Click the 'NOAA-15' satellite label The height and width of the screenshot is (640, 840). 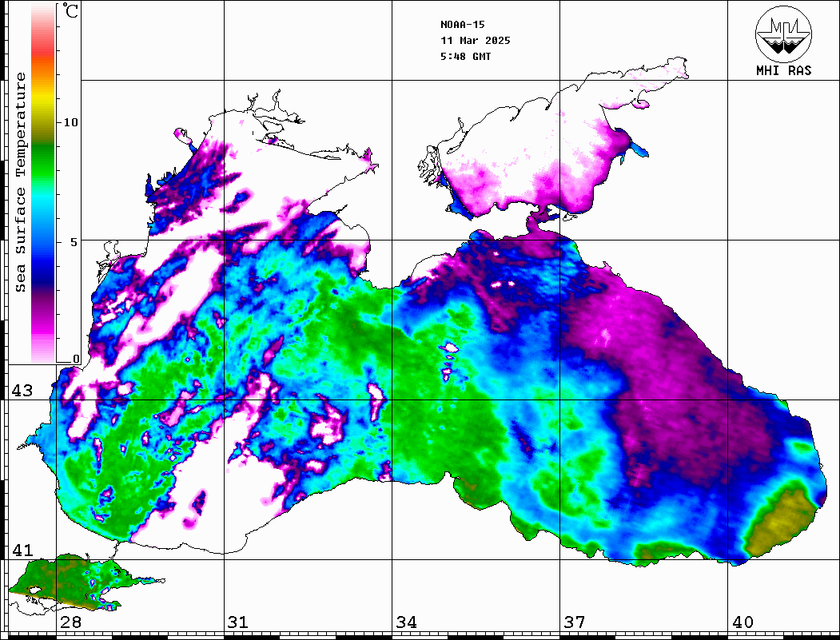pos(462,24)
